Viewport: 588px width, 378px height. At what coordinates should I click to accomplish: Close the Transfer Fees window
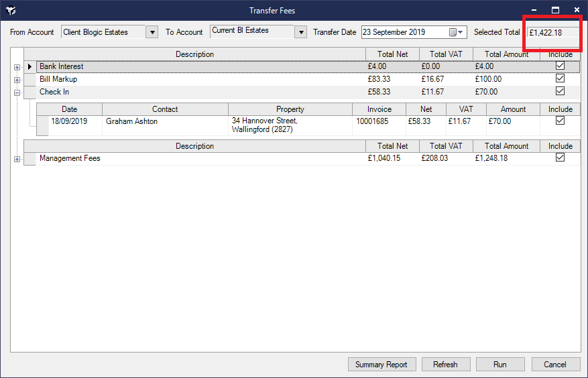point(577,11)
